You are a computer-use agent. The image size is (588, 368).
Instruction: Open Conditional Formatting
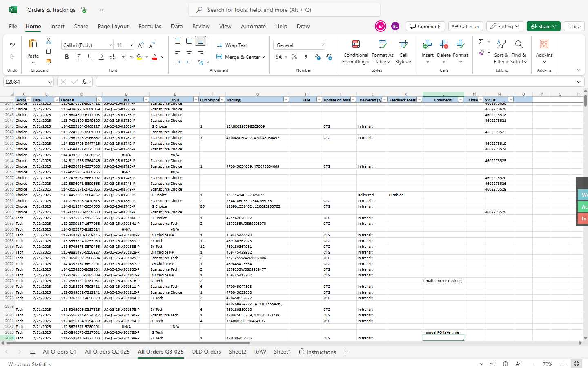tap(356, 52)
